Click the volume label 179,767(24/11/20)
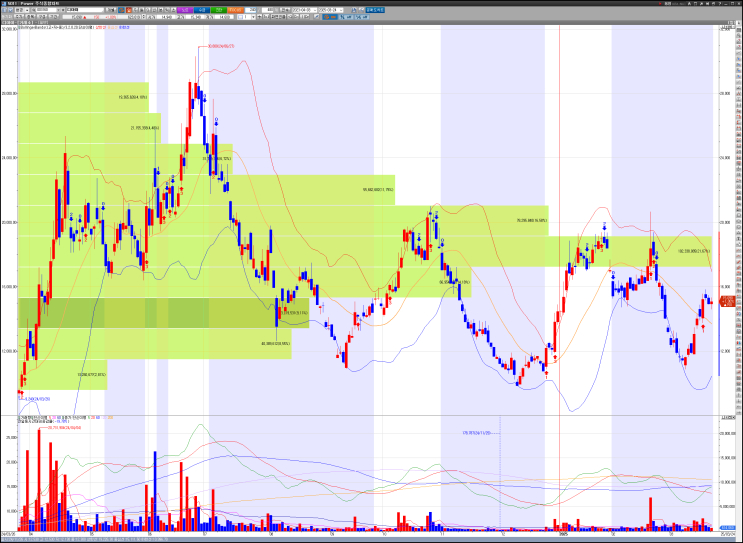 click(477, 433)
